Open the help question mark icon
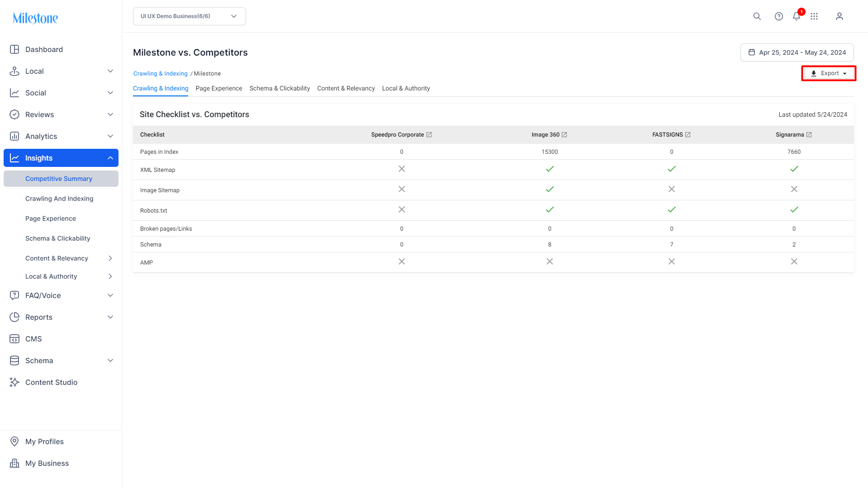868x488 pixels. pyautogui.click(x=778, y=16)
